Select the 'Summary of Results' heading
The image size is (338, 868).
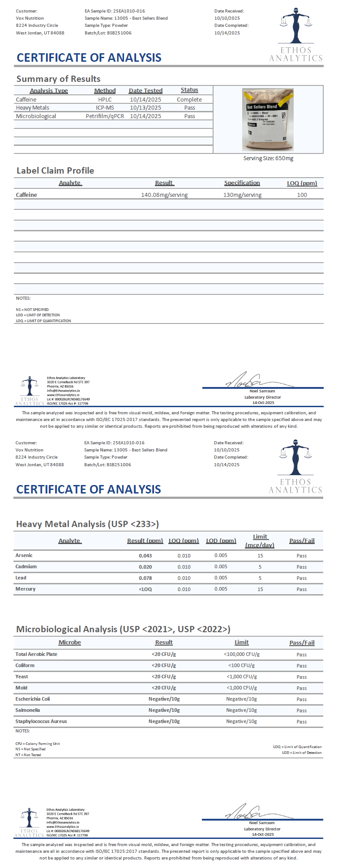(x=58, y=79)
